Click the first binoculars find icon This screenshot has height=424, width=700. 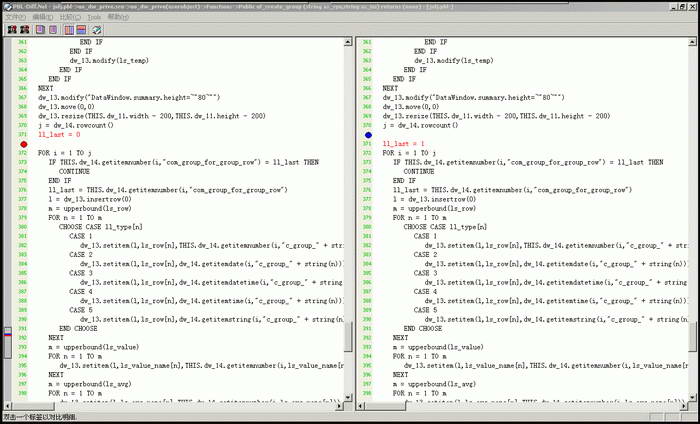coord(12,30)
